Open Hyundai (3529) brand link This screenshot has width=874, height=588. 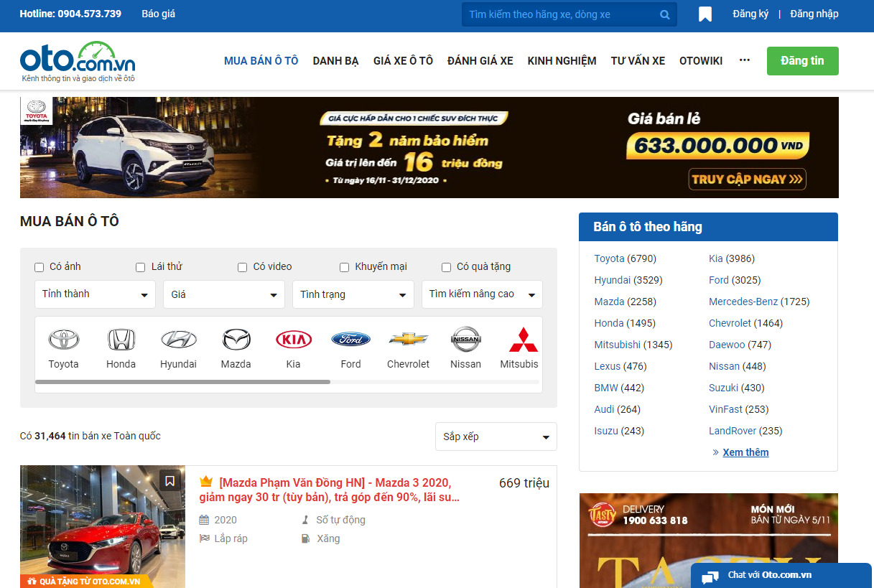(x=628, y=280)
